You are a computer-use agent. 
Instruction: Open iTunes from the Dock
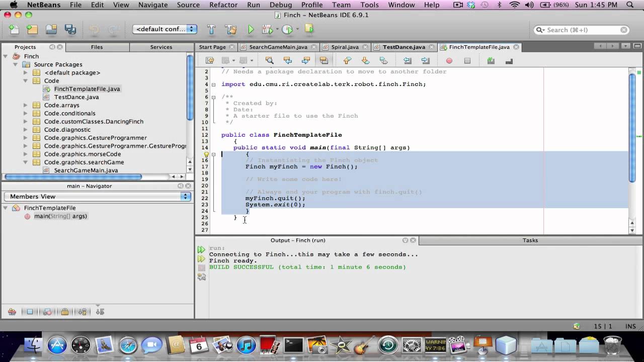point(247,345)
